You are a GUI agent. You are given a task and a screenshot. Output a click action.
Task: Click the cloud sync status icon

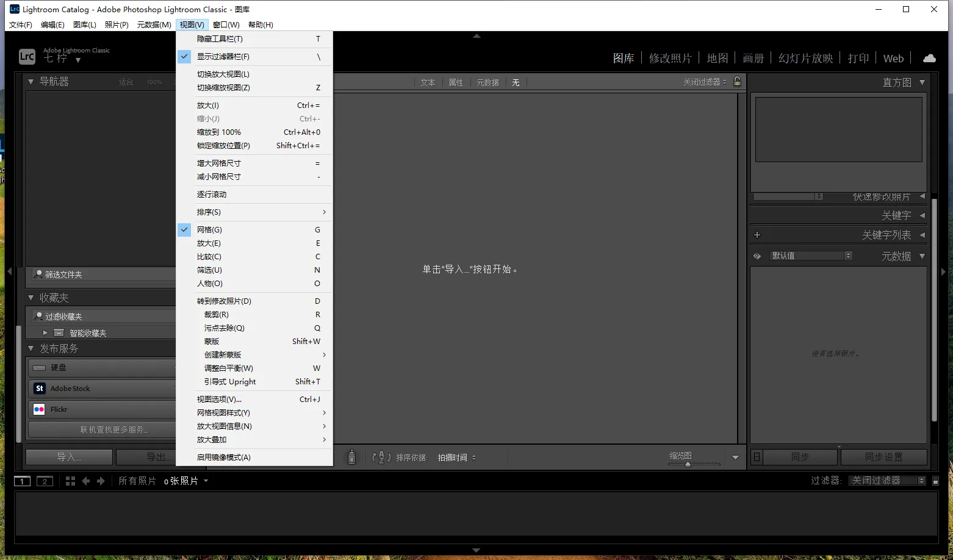pyautogui.click(x=929, y=58)
